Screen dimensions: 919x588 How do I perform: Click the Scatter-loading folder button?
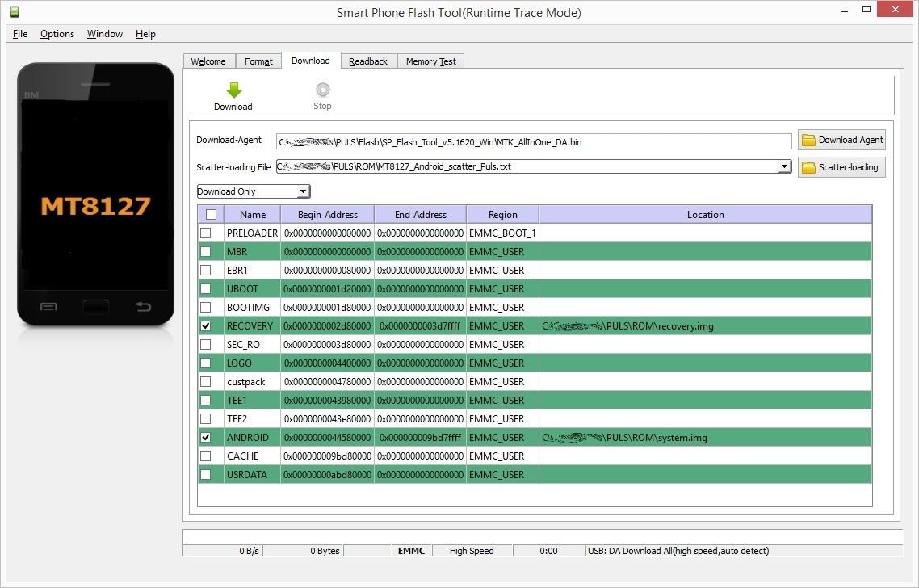(841, 167)
